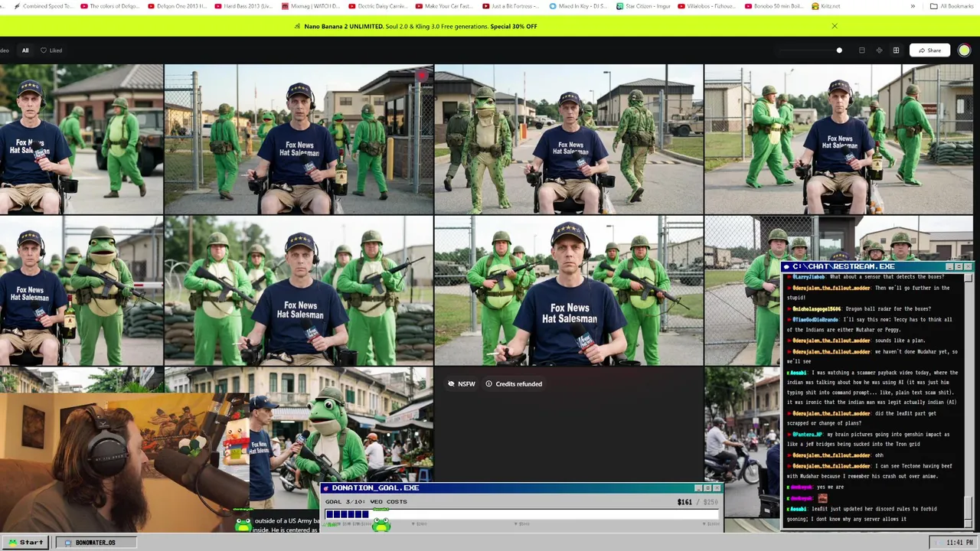Screen dimensions: 980x551
Task: Click the frog icon beside the prompt text
Action: 243,524
